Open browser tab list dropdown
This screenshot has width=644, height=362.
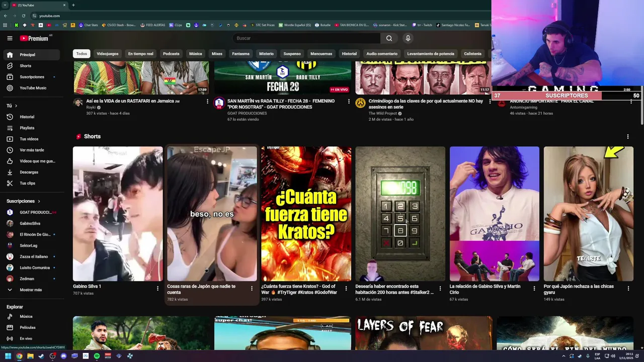(5, 5)
